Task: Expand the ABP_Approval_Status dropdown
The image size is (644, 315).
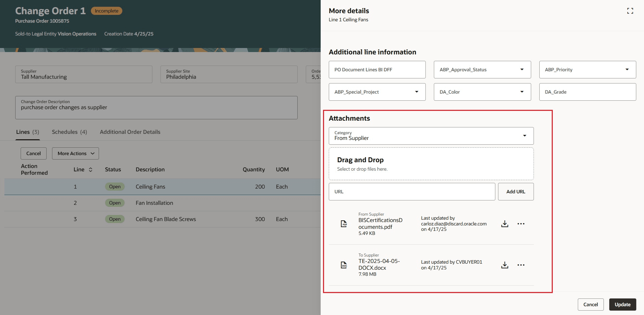Action: tap(521, 69)
